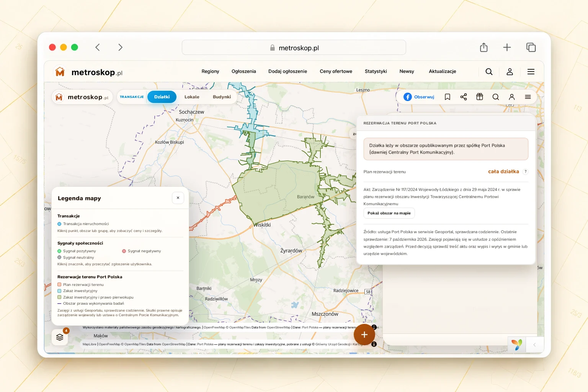
Task: Open the Statystyki menu item
Action: [376, 71]
